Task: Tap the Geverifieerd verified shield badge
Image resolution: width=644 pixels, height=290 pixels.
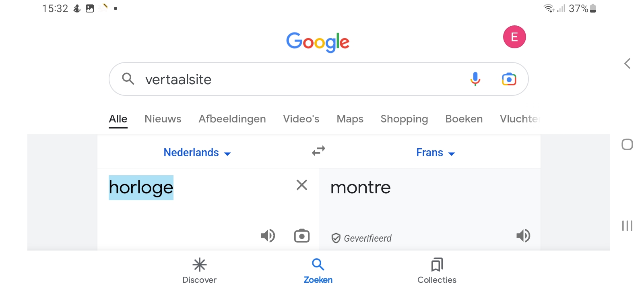Action: click(x=361, y=238)
